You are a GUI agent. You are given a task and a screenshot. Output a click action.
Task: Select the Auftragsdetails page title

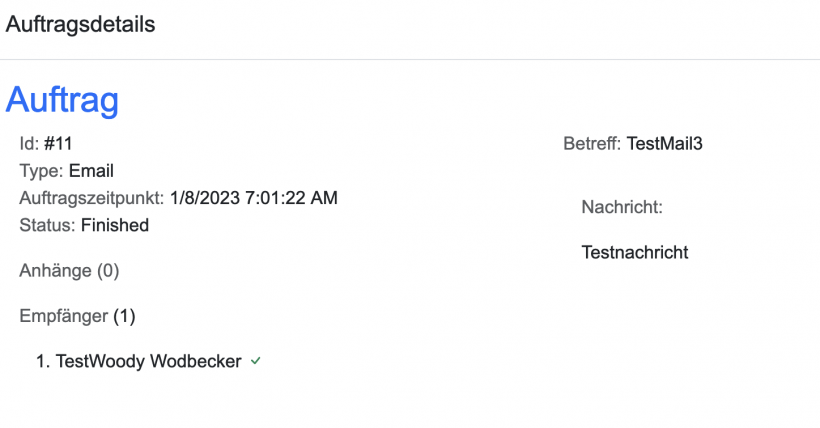point(81,25)
